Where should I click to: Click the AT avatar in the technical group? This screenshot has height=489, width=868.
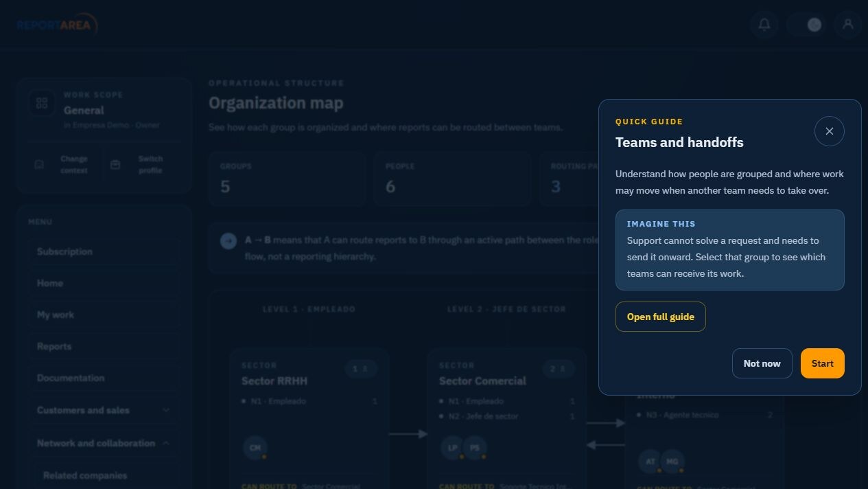(x=650, y=462)
